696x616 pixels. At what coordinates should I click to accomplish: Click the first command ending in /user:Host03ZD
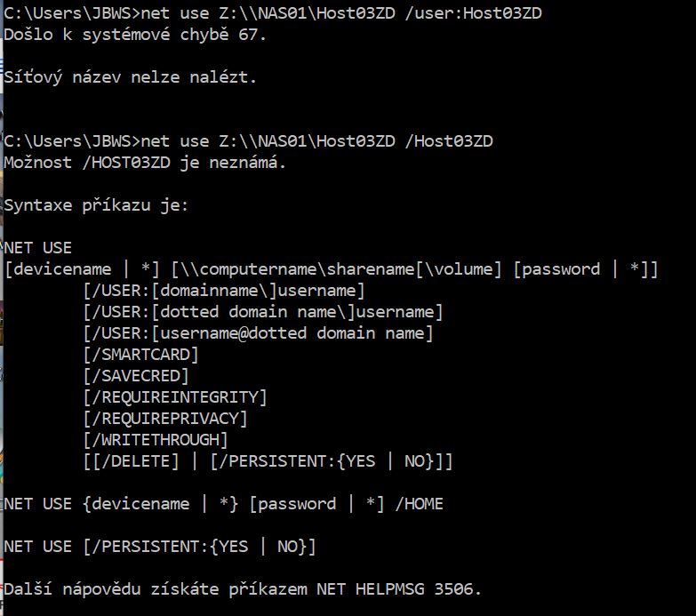click(272, 13)
